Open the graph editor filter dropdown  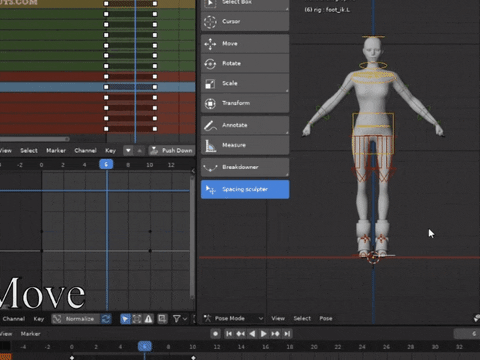point(180,319)
